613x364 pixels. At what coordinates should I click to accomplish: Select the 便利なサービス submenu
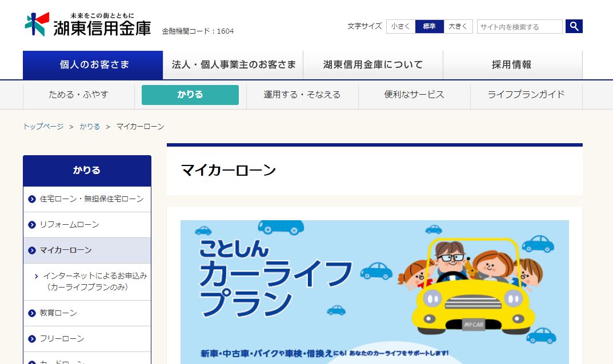pyautogui.click(x=414, y=95)
